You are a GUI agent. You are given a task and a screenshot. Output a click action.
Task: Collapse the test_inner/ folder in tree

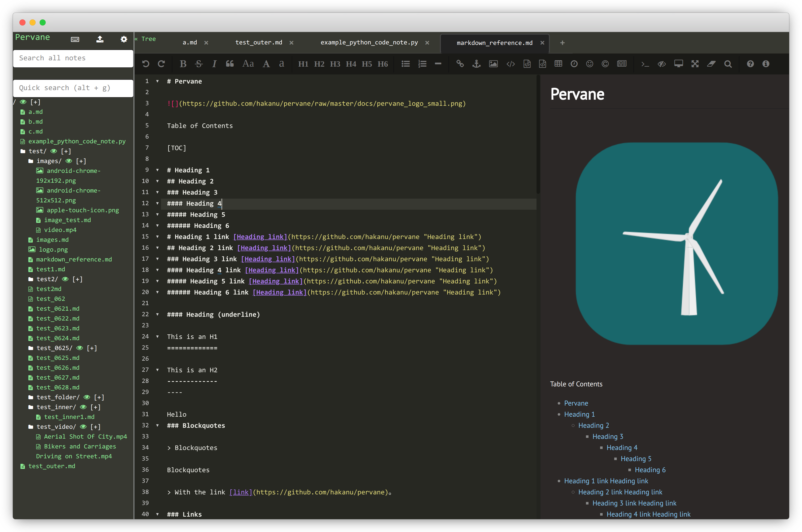[56, 407]
